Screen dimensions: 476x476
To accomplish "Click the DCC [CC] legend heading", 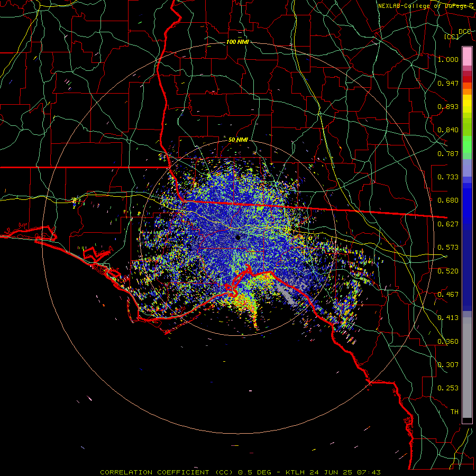I will pyautogui.click(x=459, y=34).
